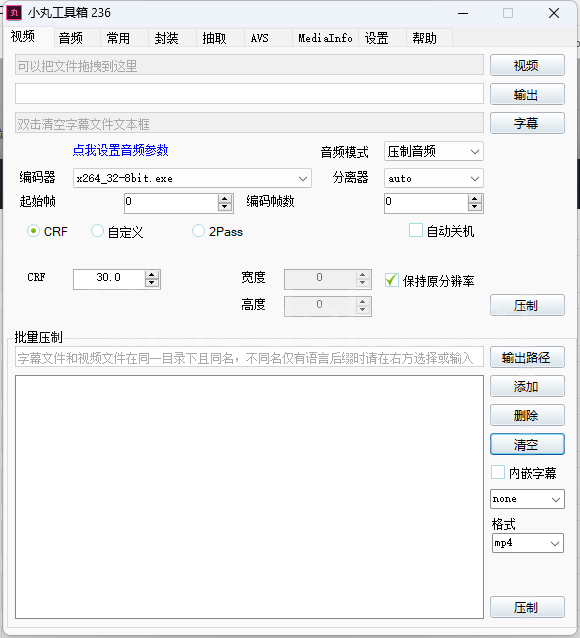Uncheck the 保持原分辨率 checkbox

tap(392, 280)
